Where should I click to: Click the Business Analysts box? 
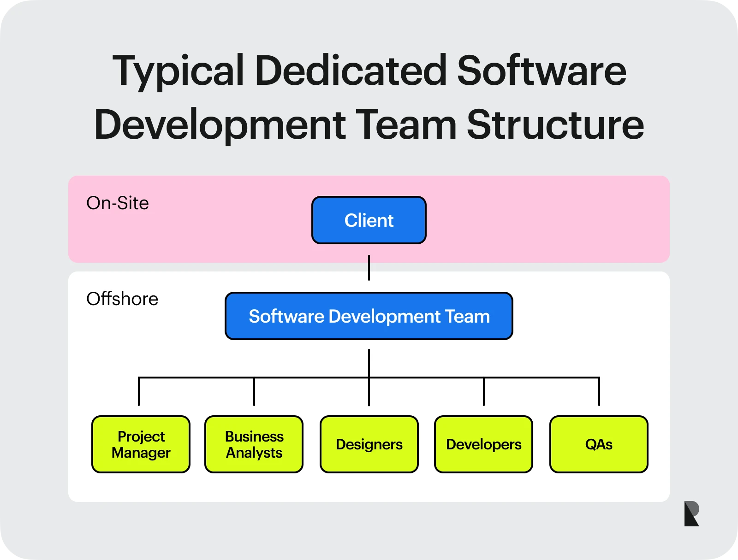pos(254,444)
